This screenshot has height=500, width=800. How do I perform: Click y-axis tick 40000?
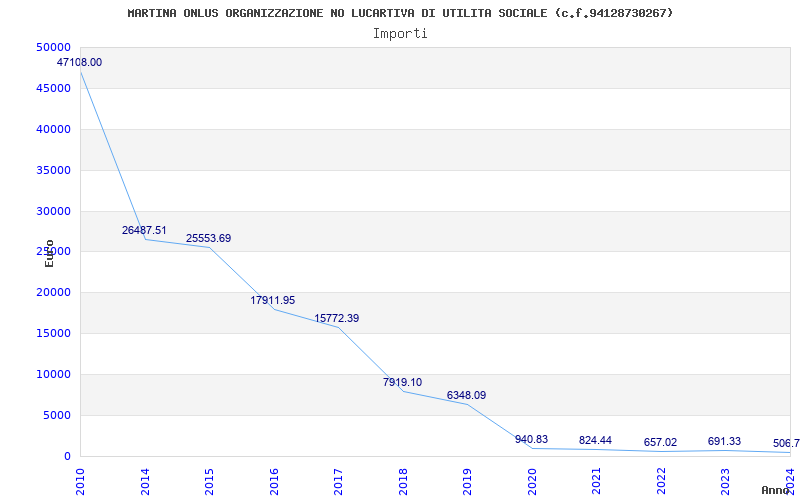click(53, 129)
